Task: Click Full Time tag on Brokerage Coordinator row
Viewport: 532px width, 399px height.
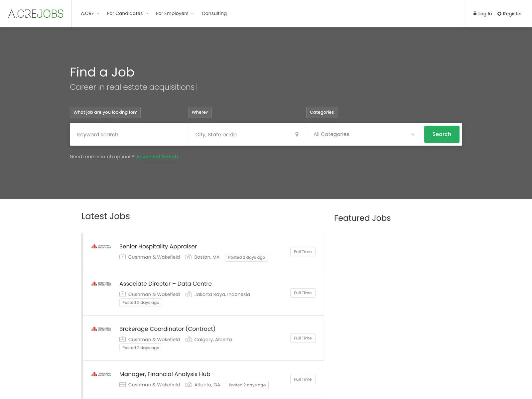Action: pos(303,338)
